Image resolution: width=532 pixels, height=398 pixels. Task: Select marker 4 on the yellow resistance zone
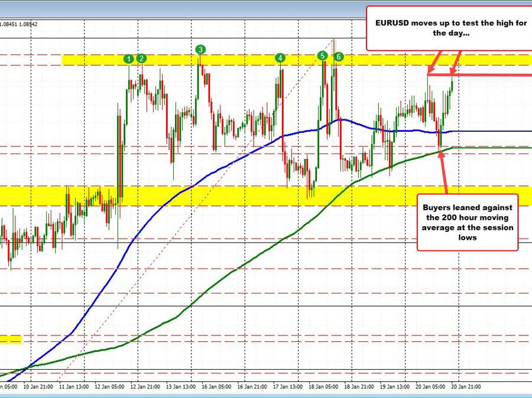coord(280,58)
